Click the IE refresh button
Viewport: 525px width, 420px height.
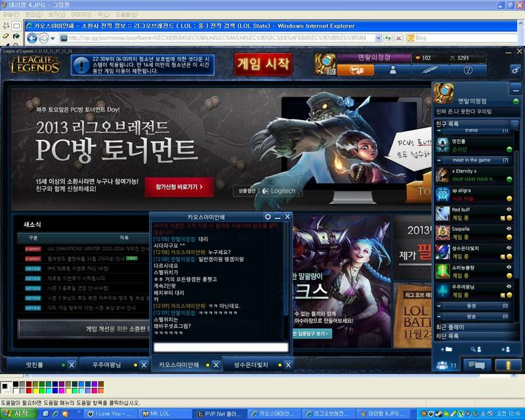tap(388, 38)
